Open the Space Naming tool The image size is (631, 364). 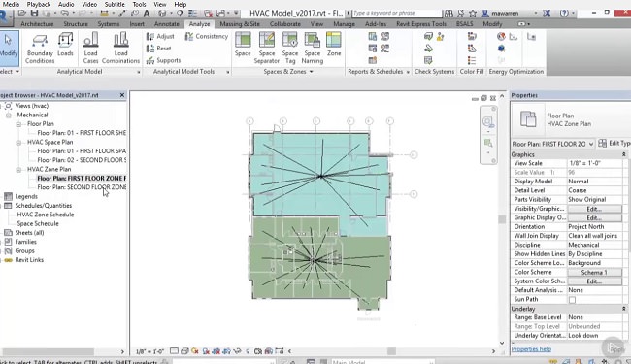[313, 49]
